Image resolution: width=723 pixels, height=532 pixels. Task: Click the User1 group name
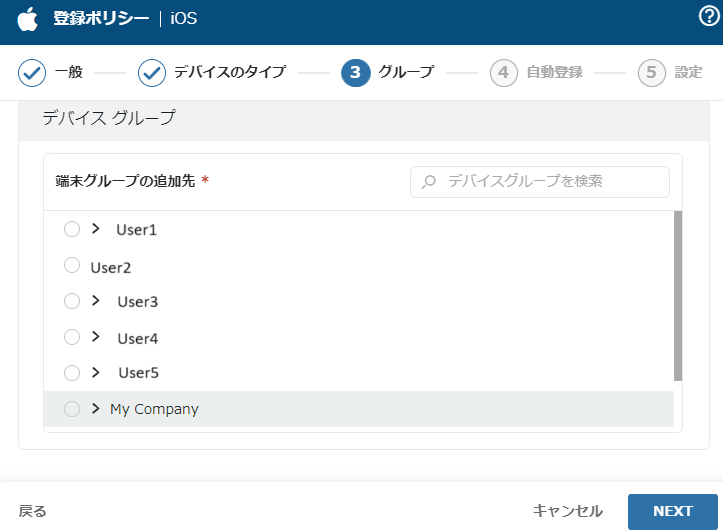coord(136,230)
